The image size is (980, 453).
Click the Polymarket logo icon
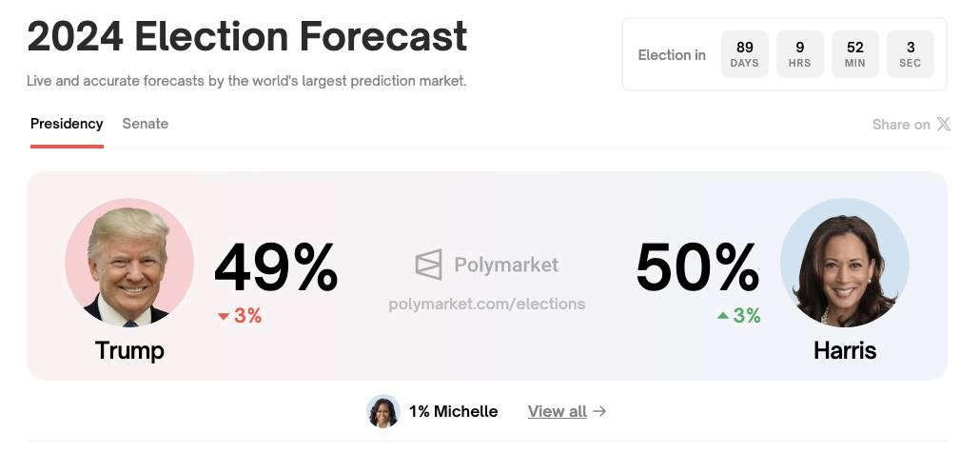click(x=429, y=265)
